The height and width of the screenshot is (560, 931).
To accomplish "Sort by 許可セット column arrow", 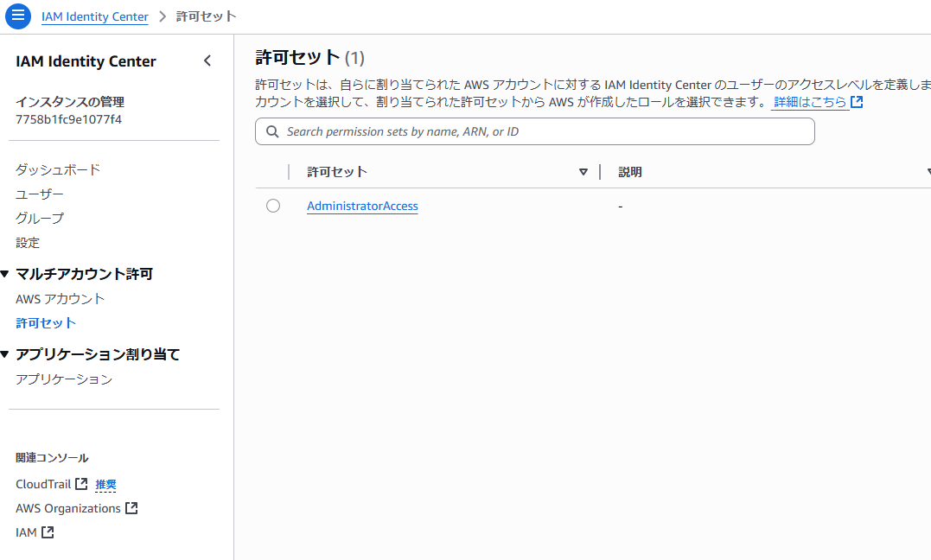I will (583, 172).
